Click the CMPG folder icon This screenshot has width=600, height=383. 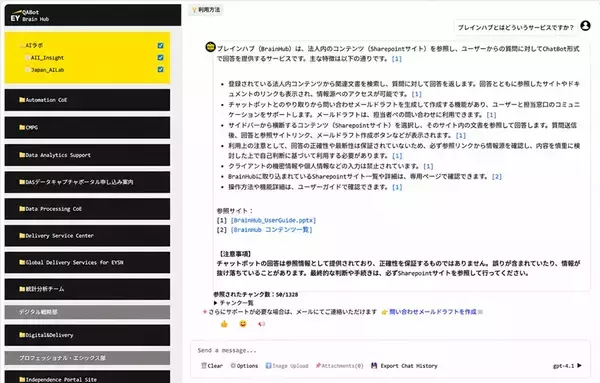22,127
